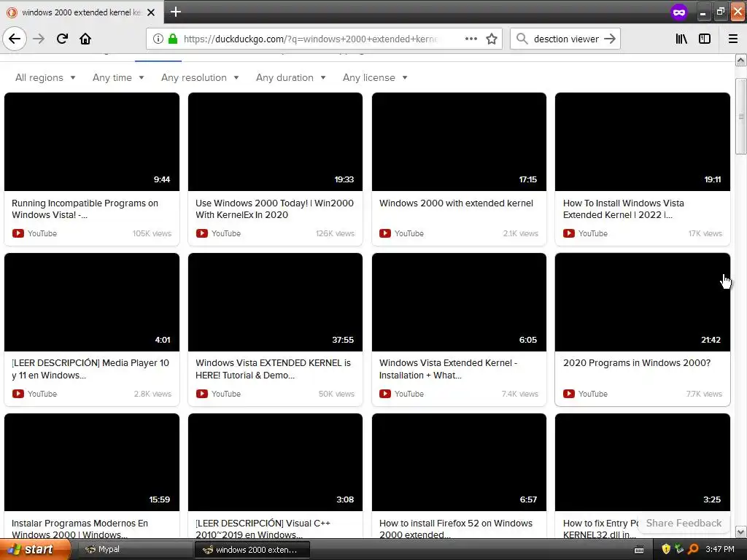Open the 37:55 video thumbnail
This screenshot has height=560, width=747.
point(275,303)
